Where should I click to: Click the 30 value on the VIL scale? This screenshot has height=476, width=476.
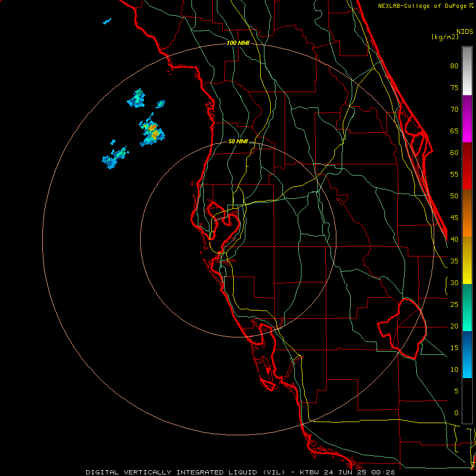(454, 283)
